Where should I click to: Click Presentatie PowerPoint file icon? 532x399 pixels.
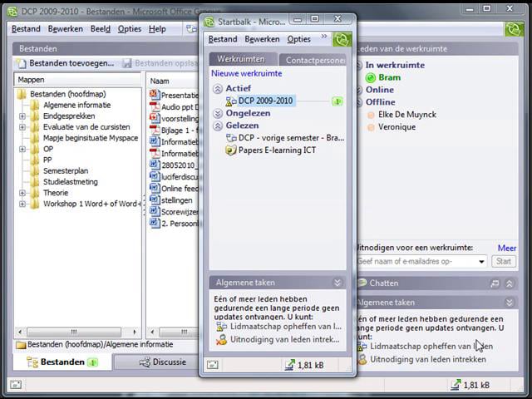click(155, 95)
